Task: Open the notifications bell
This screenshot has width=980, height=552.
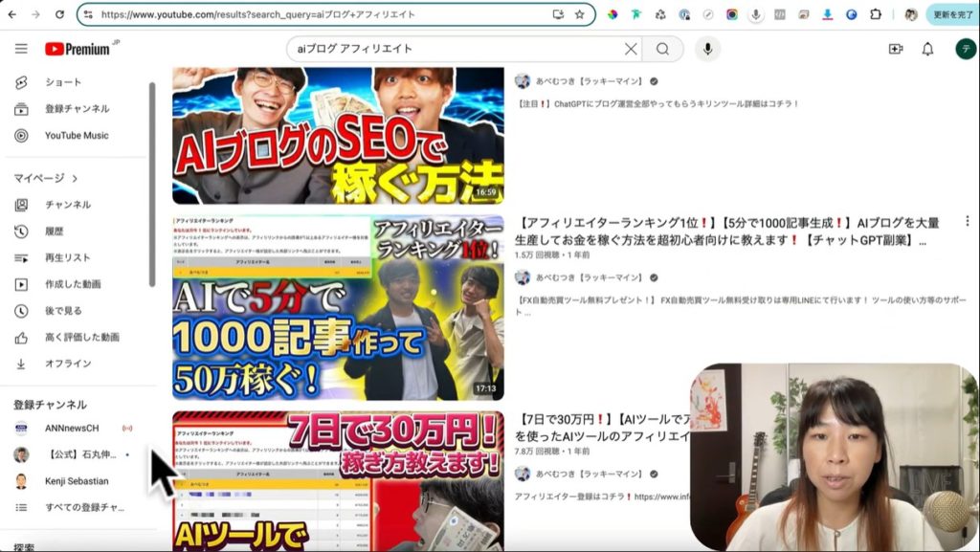Action: coord(926,49)
